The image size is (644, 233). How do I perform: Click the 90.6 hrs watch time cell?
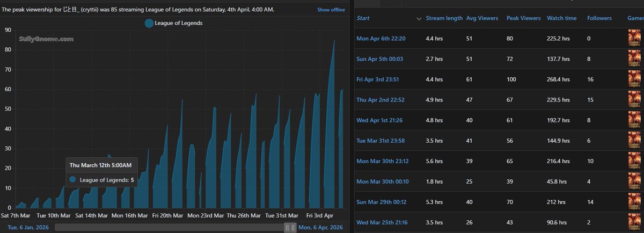[558, 222]
